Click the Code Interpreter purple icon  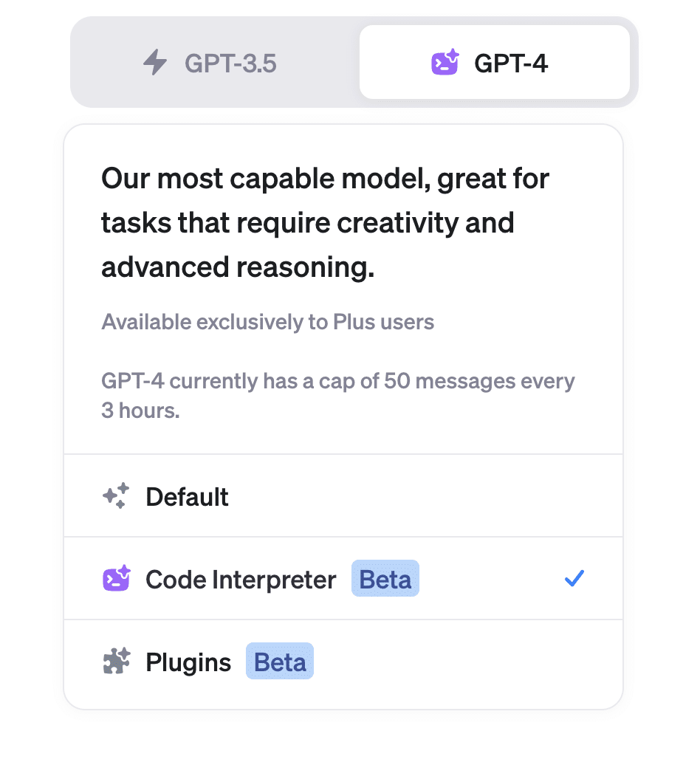[116, 579]
